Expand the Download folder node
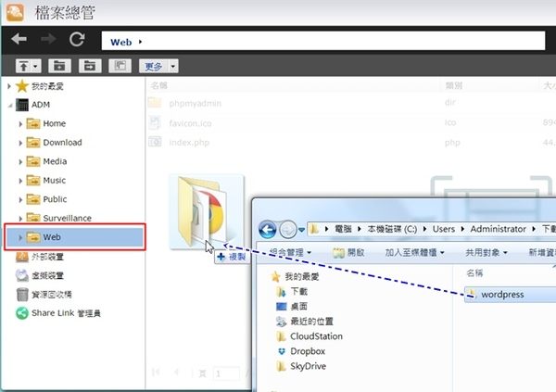Screen dimensions: 556x392 click(20, 143)
